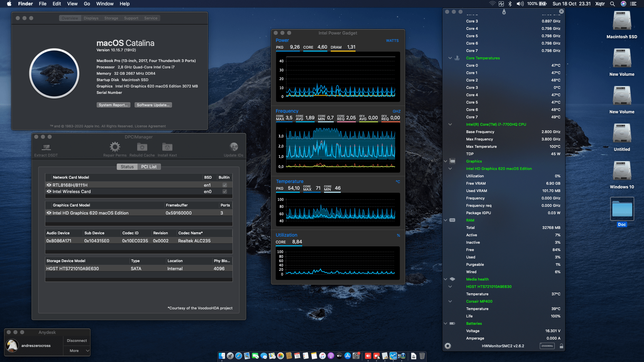This screenshot has height=362, width=644.
Task: Click the System Report... button
Action: 113,105
